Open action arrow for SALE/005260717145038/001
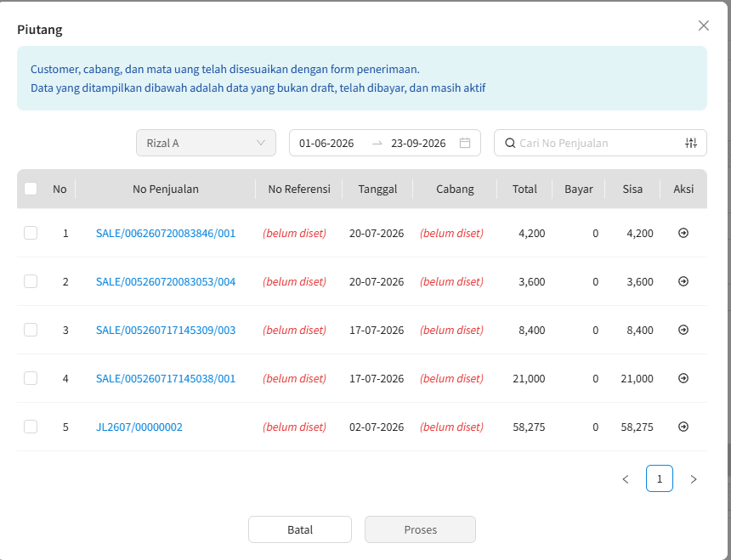This screenshot has height=560, width=731. (x=683, y=378)
